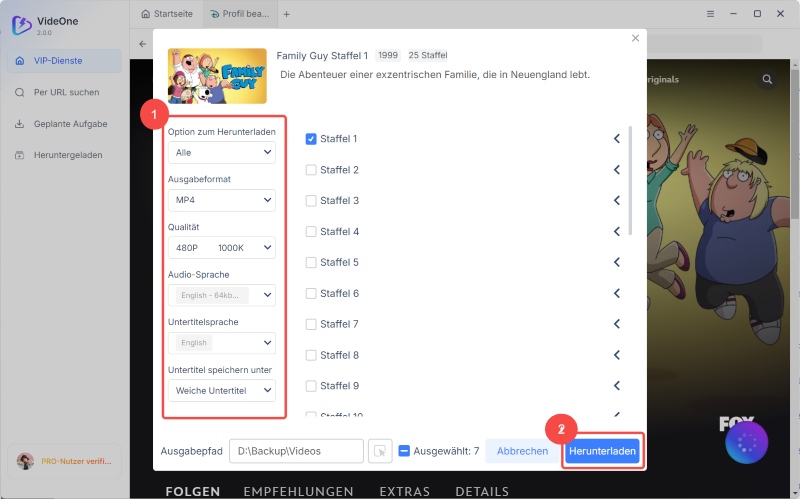Viewport: 800px width, 499px height.
Task: Toggle the Ausgewählt select-all checkbox
Action: (404, 451)
